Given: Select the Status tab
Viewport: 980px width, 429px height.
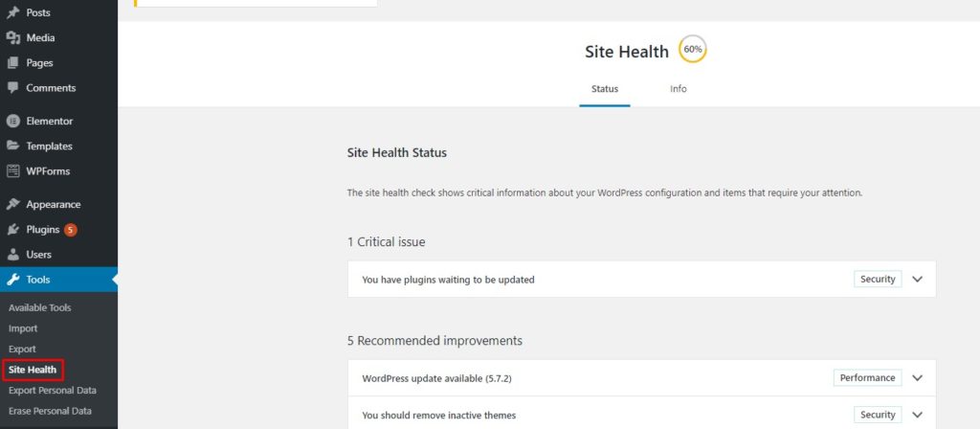Looking at the screenshot, I should pyautogui.click(x=604, y=89).
